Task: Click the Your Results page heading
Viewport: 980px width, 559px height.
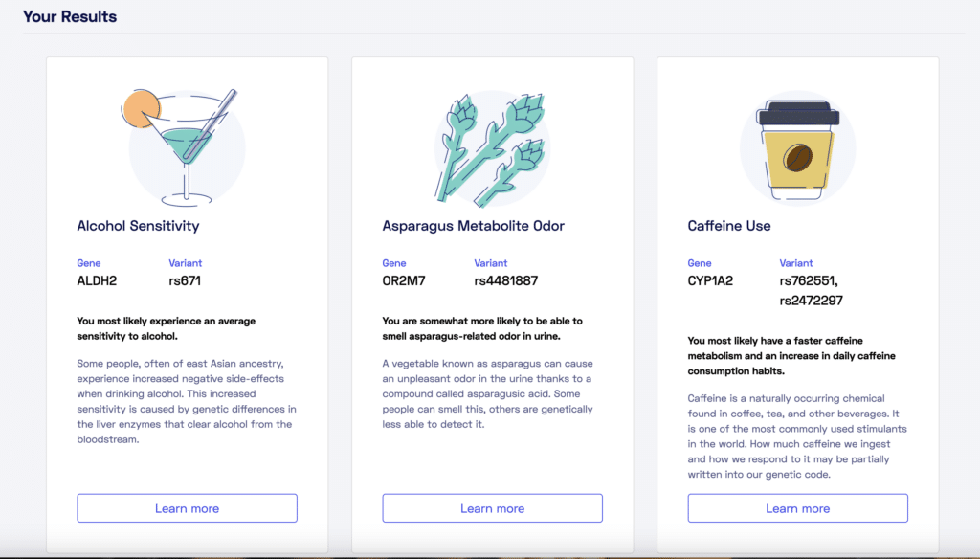Action: 70,16
